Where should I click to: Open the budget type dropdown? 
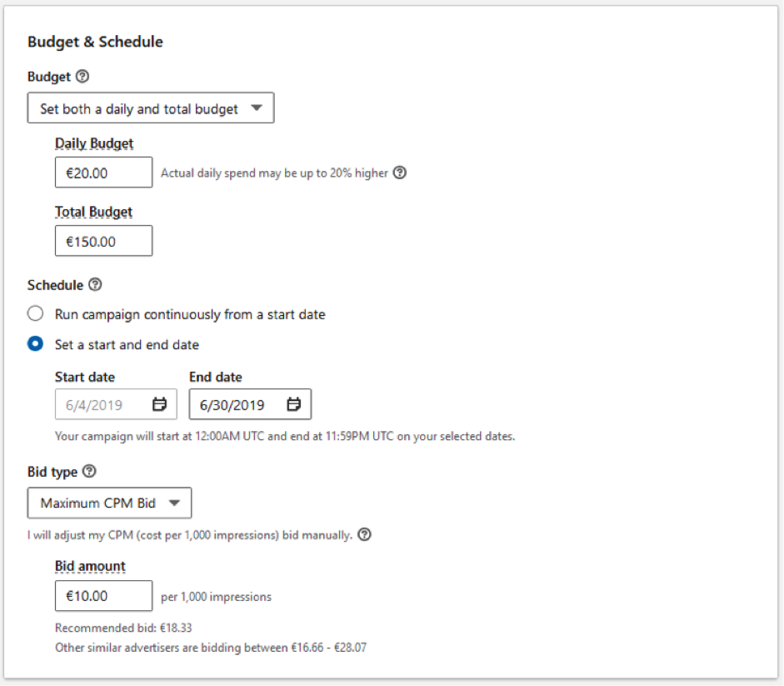tap(151, 108)
